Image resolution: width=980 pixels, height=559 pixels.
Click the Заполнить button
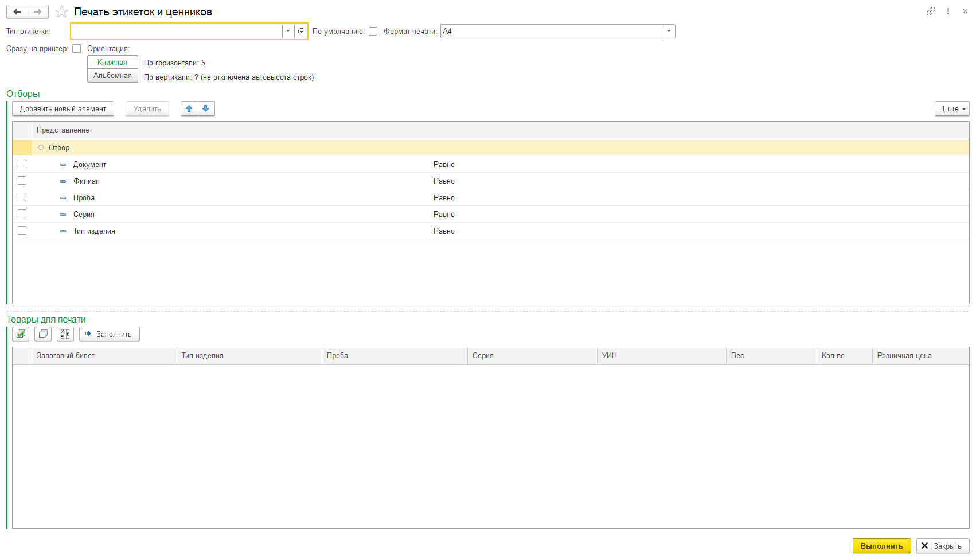tap(110, 334)
